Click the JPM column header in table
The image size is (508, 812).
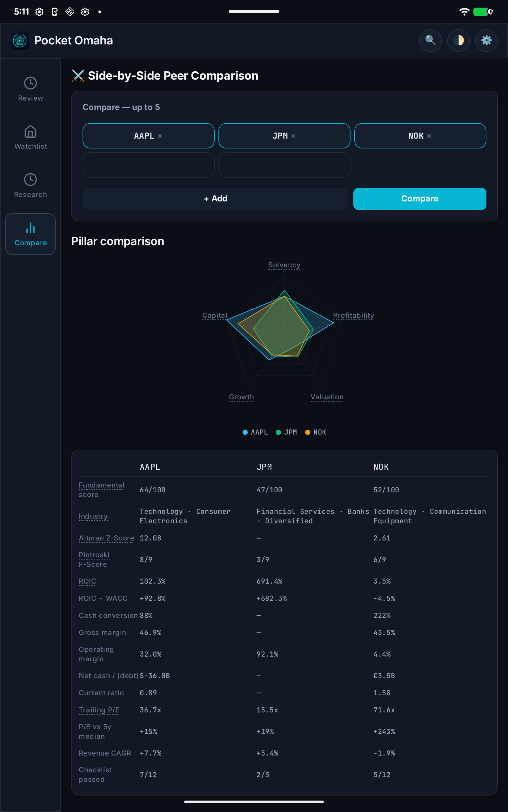tap(264, 467)
